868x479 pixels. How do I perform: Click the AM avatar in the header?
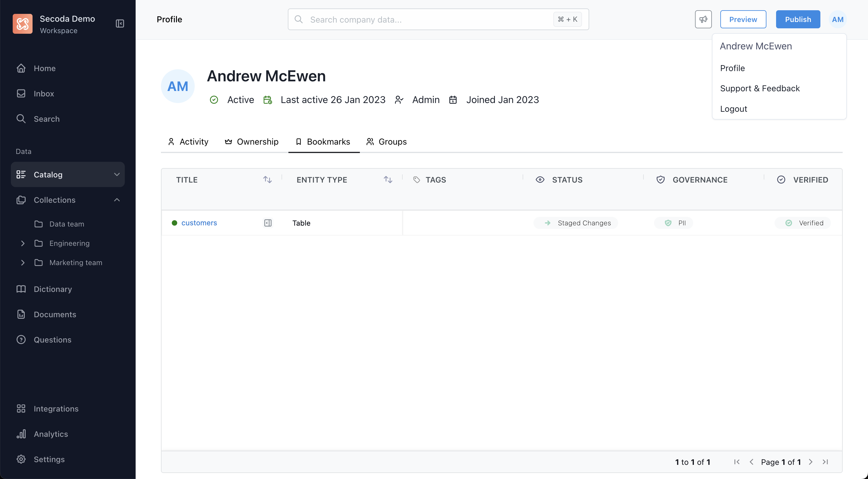[x=838, y=19]
